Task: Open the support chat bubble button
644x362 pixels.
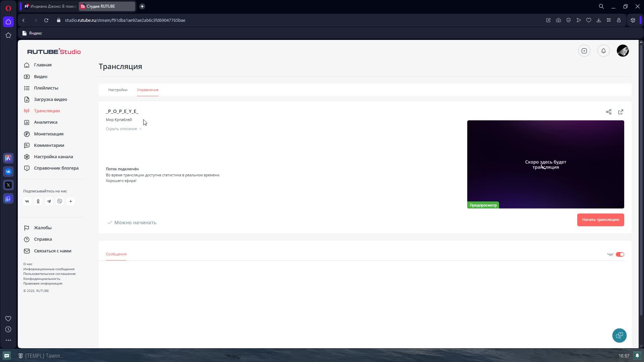Action: point(619,336)
